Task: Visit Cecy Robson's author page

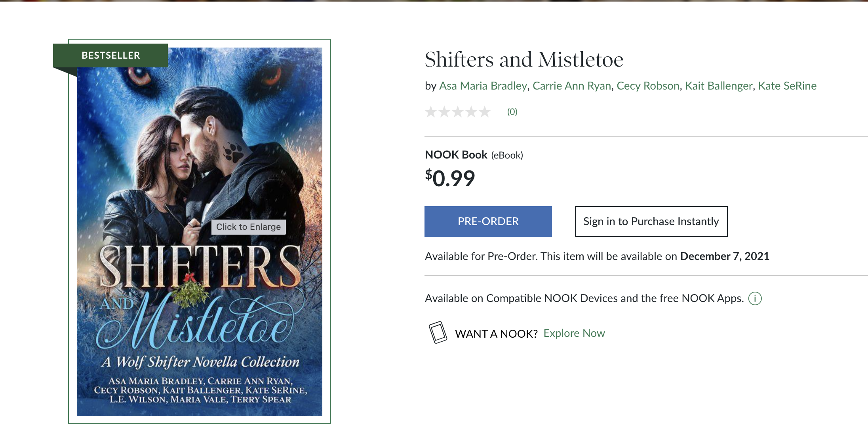Action: [x=648, y=86]
